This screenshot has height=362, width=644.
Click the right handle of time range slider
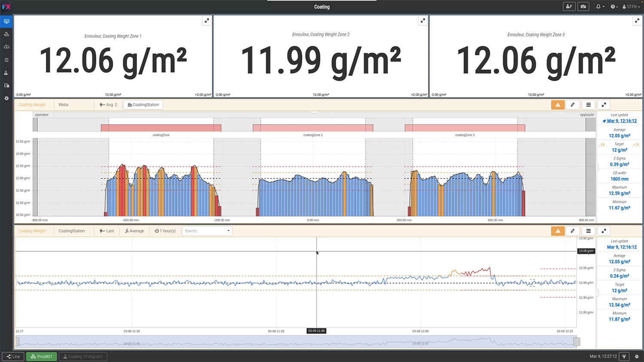point(577,341)
